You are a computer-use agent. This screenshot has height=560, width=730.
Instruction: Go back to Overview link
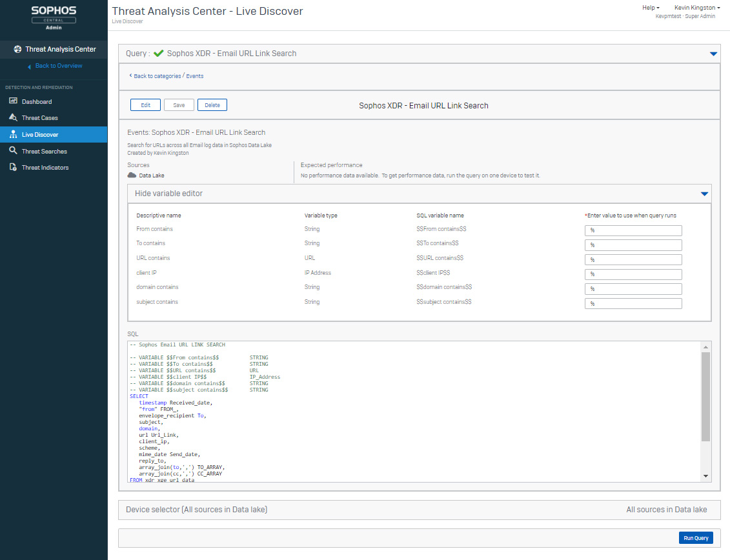58,66
